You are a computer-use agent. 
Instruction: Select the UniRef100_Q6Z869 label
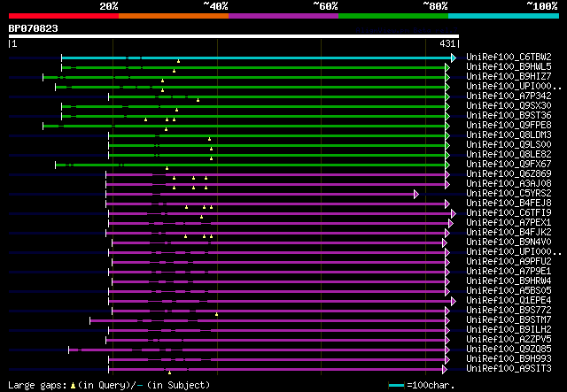pos(509,174)
